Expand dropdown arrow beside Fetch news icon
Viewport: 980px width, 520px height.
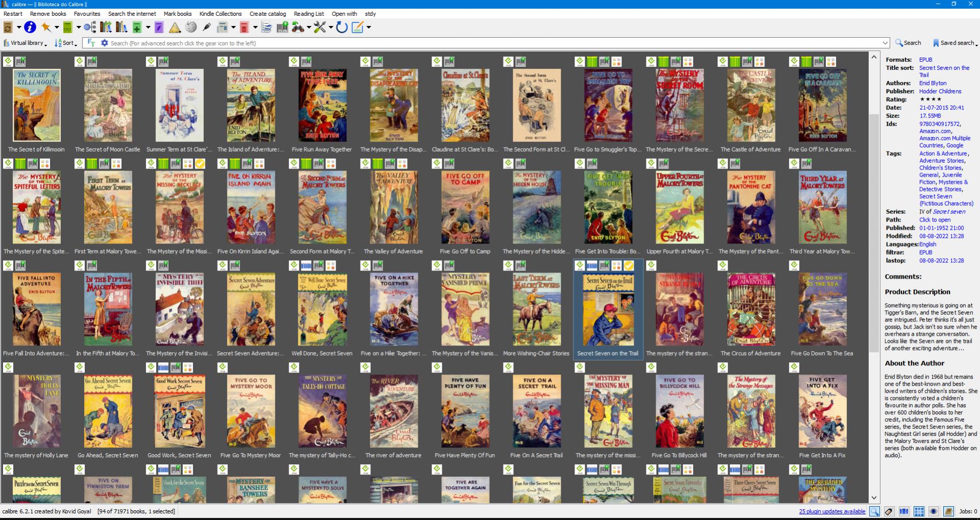(233, 28)
